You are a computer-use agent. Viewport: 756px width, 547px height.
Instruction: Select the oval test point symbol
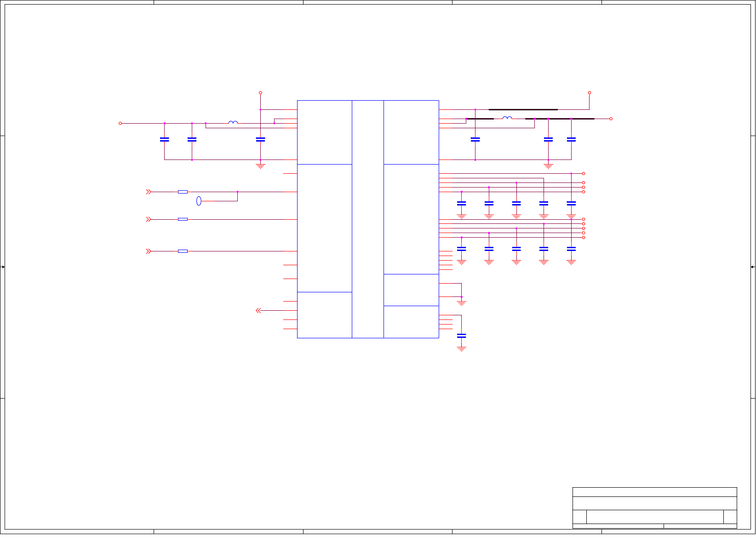coord(199,201)
